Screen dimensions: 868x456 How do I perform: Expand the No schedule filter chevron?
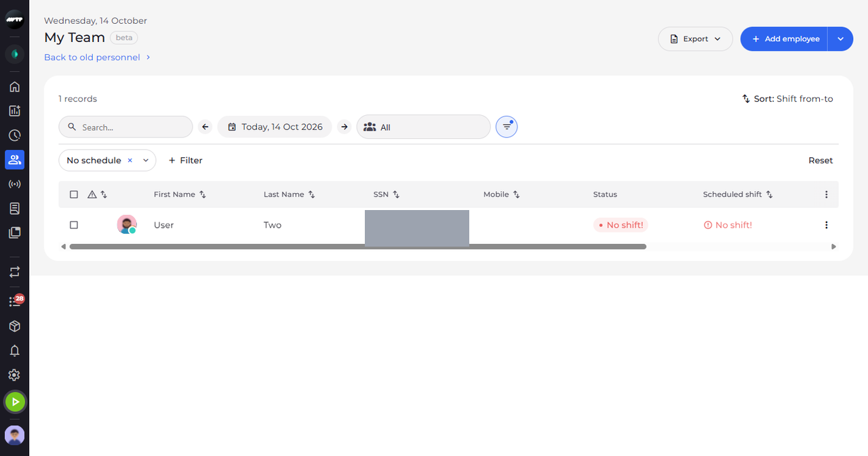146,161
